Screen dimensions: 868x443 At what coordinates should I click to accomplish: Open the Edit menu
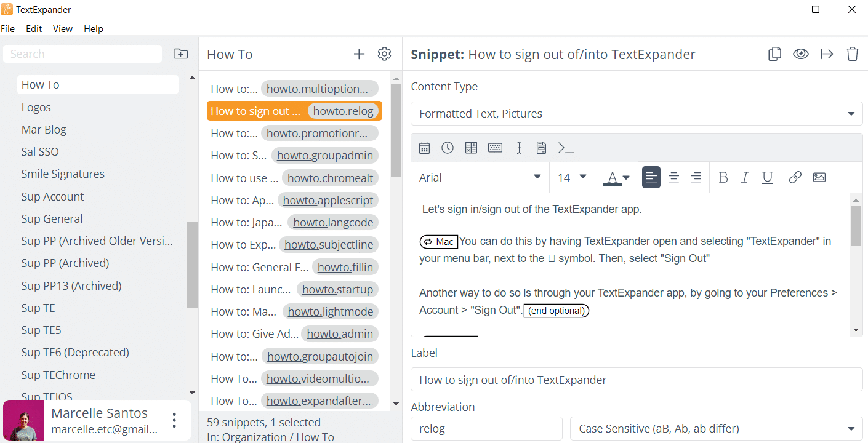click(x=34, y=28)
